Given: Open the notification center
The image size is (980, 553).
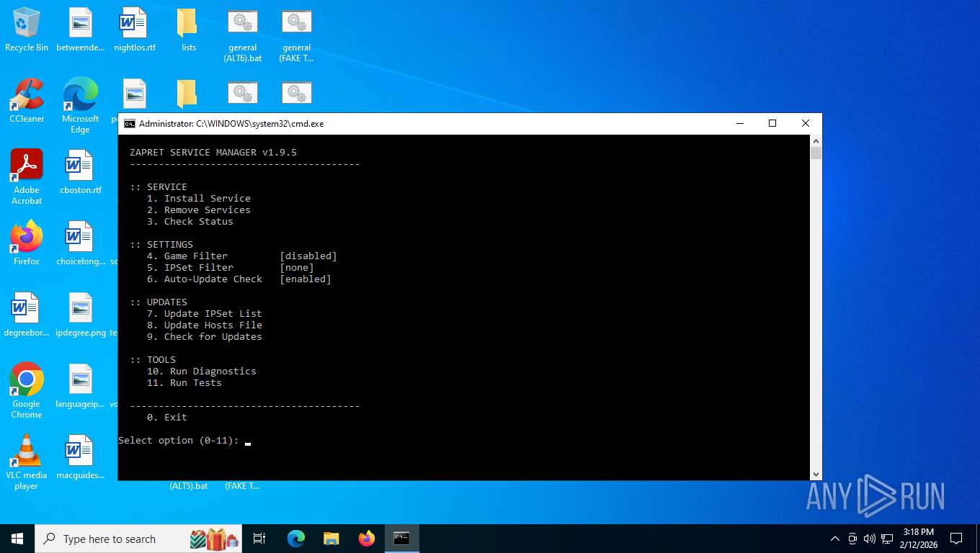Looking at the screenshot, I should pos(956,539).
